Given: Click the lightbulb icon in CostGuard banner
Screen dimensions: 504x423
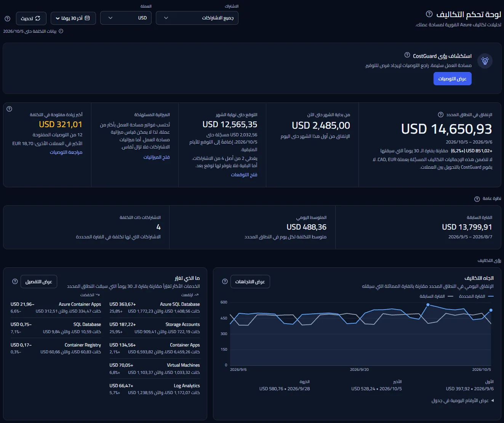Looking at the screenshot, I should pos(485,61).
